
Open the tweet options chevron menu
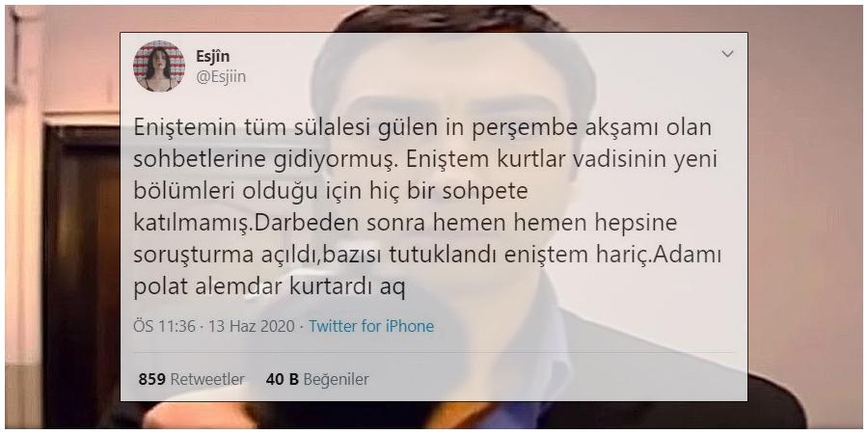(727, 54)
